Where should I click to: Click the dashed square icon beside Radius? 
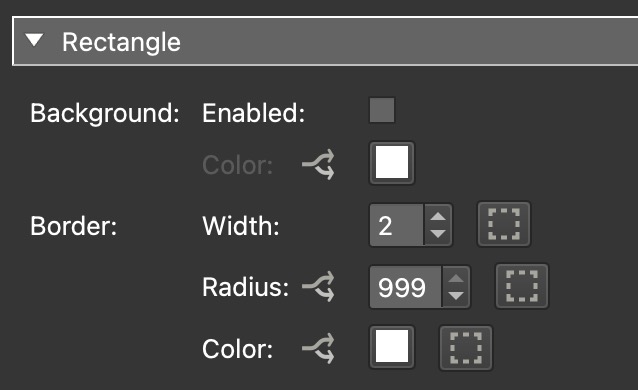pos(522,286)
